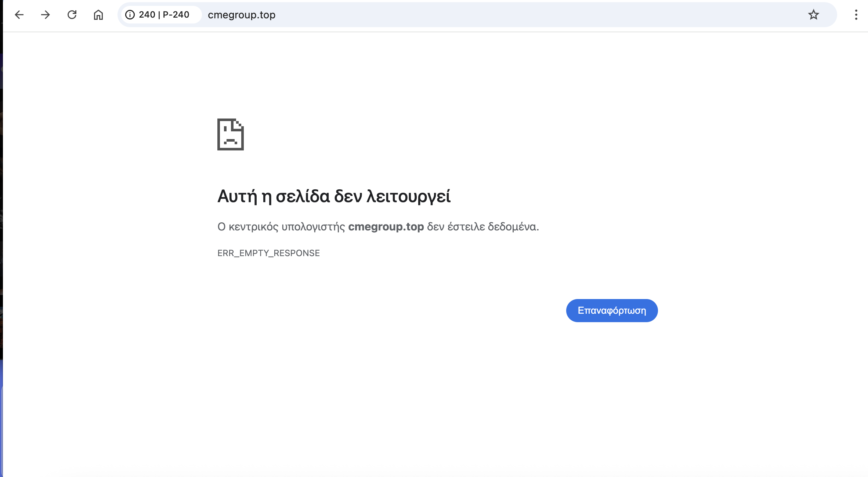Click the cmegroup.top URL text
The width and height of the screenshot is (868, 477).
(242, 15)
